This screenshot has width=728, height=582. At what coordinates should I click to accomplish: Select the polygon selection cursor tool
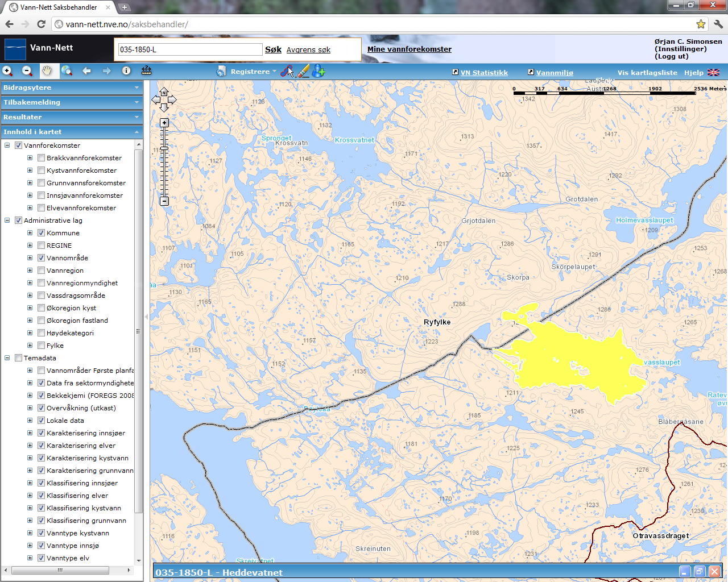[x=287, y=71]
